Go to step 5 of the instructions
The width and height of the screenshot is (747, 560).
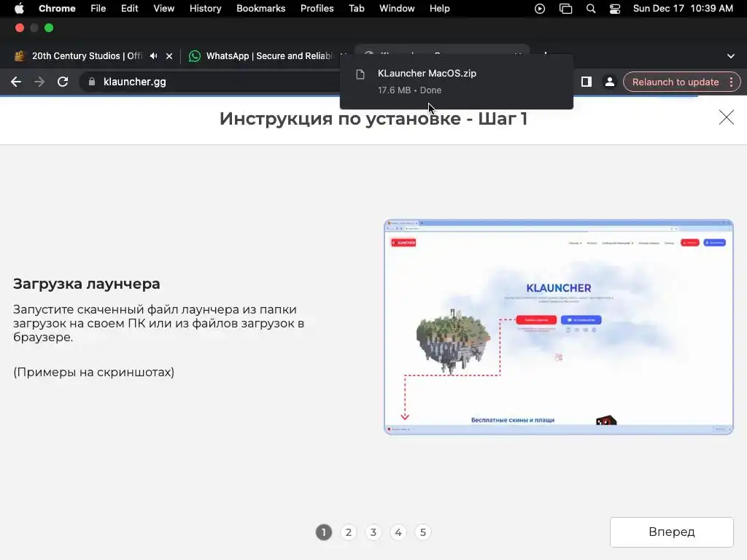tap(422, 532)
